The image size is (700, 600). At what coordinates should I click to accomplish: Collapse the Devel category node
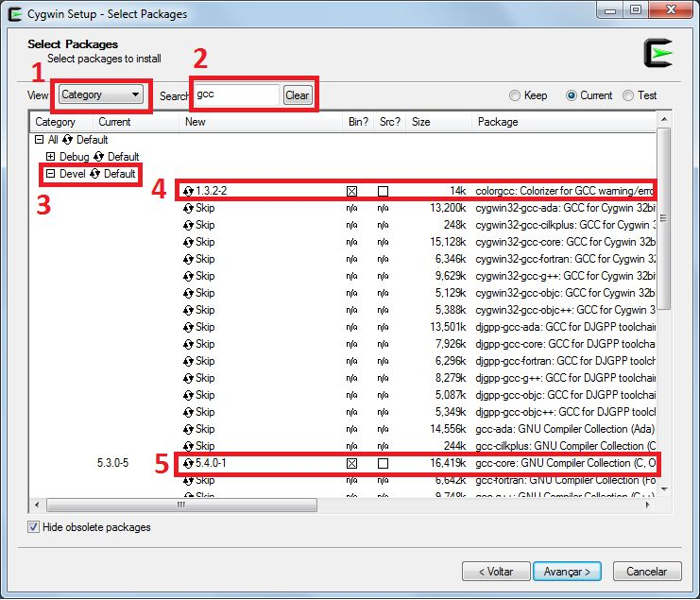click(x=50, y=174)
